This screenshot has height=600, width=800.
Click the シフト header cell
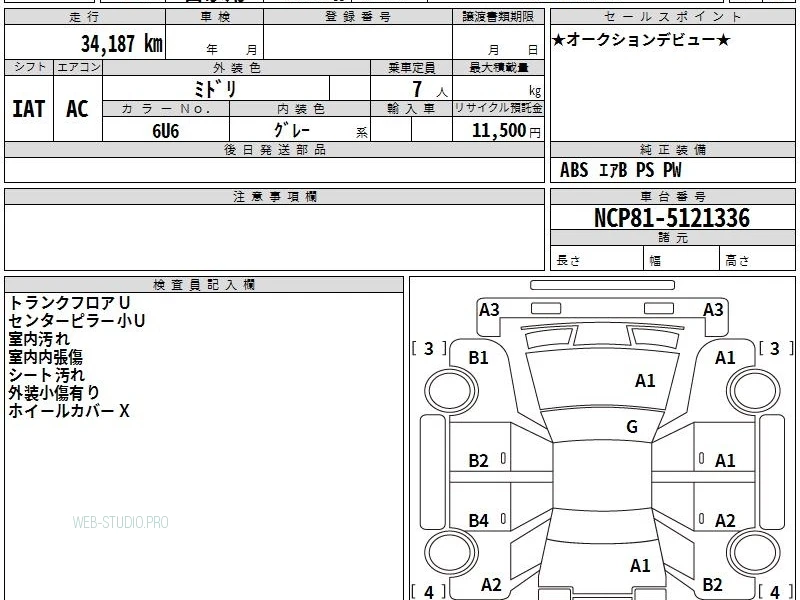[29, 67]
